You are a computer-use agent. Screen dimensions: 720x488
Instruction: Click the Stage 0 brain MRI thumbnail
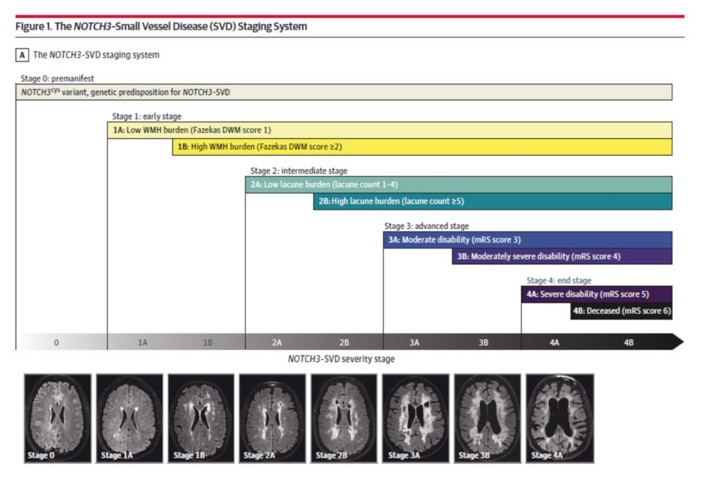tap(58, 418)
